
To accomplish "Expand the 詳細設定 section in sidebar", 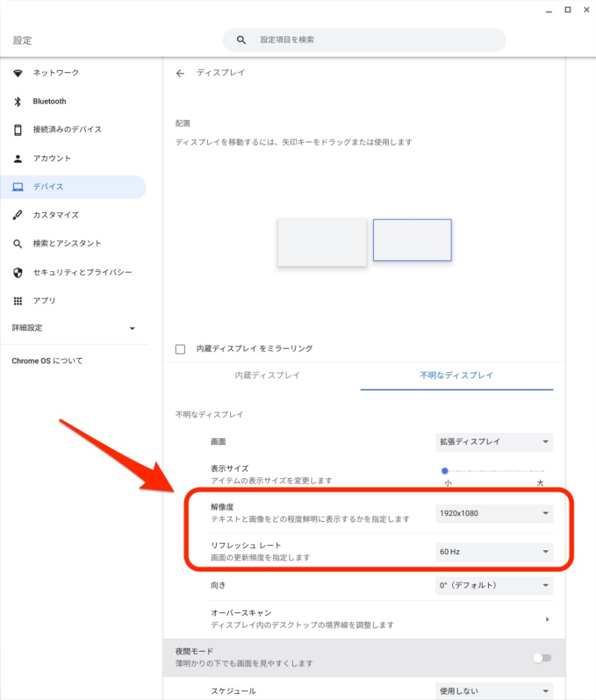I will click(x=73, y=328).
